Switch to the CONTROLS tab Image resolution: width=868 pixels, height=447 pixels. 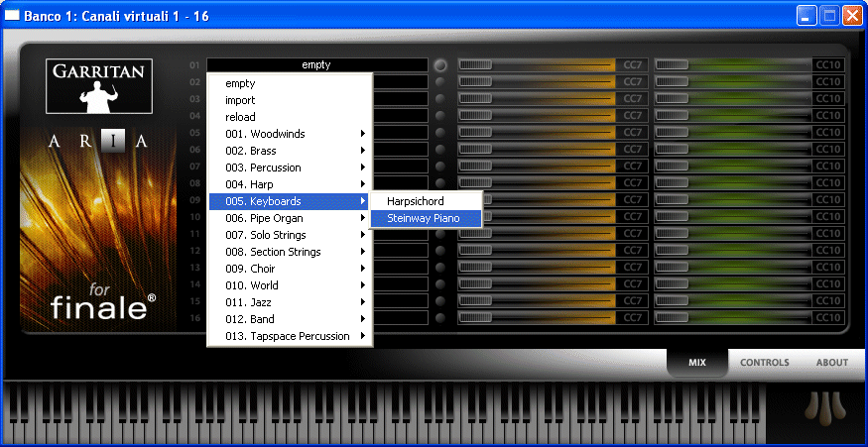pos(764,363)
